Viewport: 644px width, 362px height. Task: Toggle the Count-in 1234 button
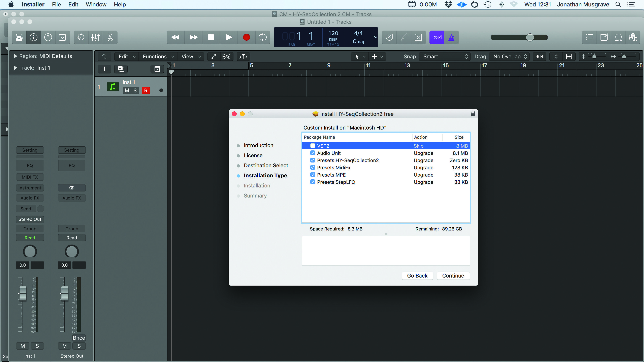tap(437, 37)
